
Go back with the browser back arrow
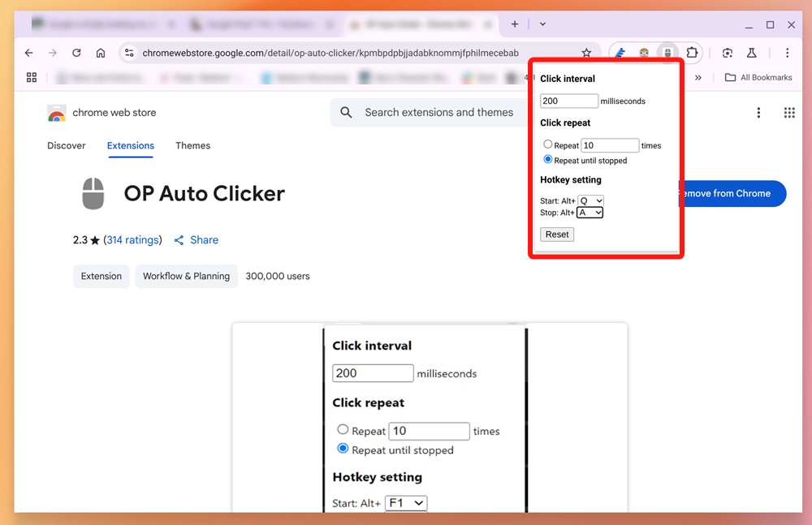pyautogui.click(x=29, y=53)
